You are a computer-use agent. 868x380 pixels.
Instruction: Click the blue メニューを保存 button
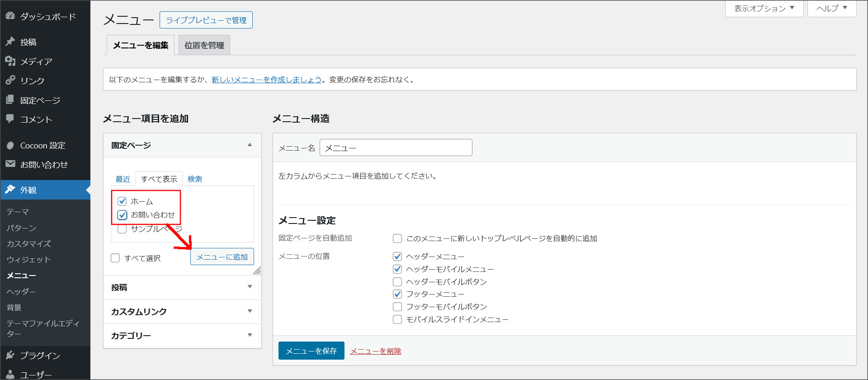(311, 351)
